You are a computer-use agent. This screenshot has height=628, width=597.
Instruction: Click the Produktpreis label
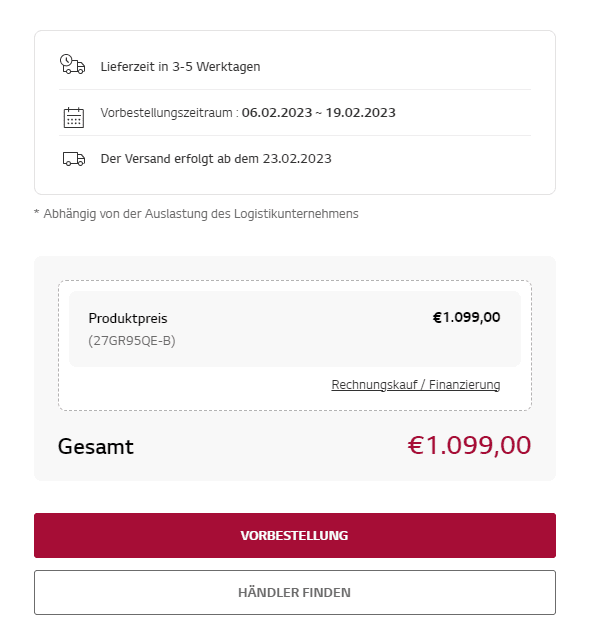[128, 318]
